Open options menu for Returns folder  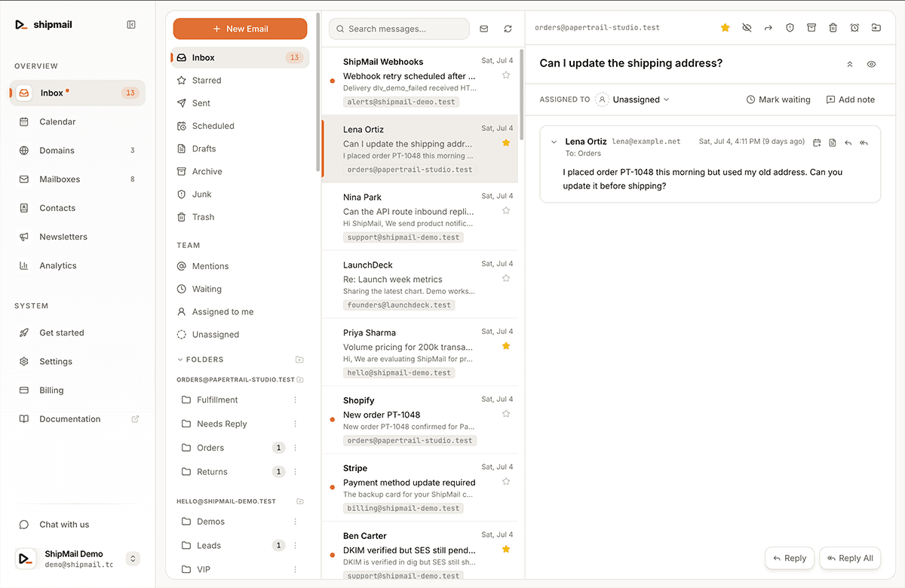point(295,472)
